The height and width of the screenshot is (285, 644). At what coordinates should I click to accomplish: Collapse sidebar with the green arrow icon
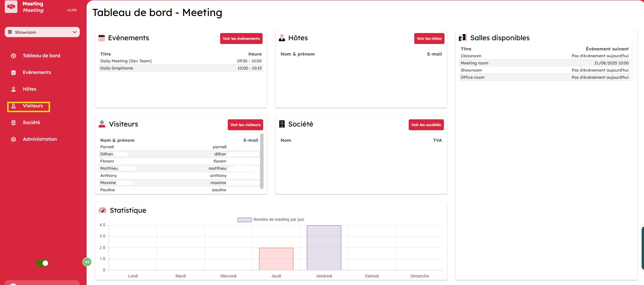[x=87, y=262]
